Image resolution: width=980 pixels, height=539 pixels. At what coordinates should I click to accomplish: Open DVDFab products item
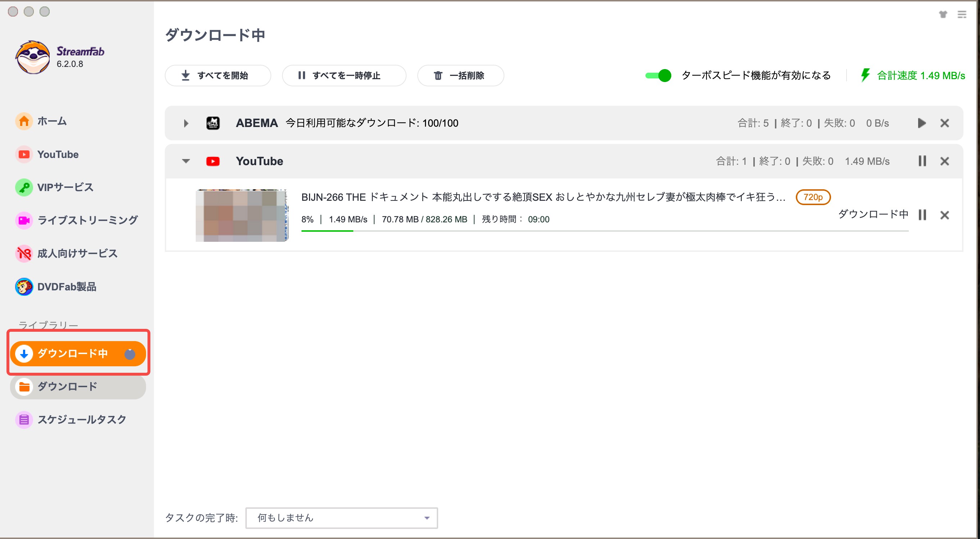[56, 287]
